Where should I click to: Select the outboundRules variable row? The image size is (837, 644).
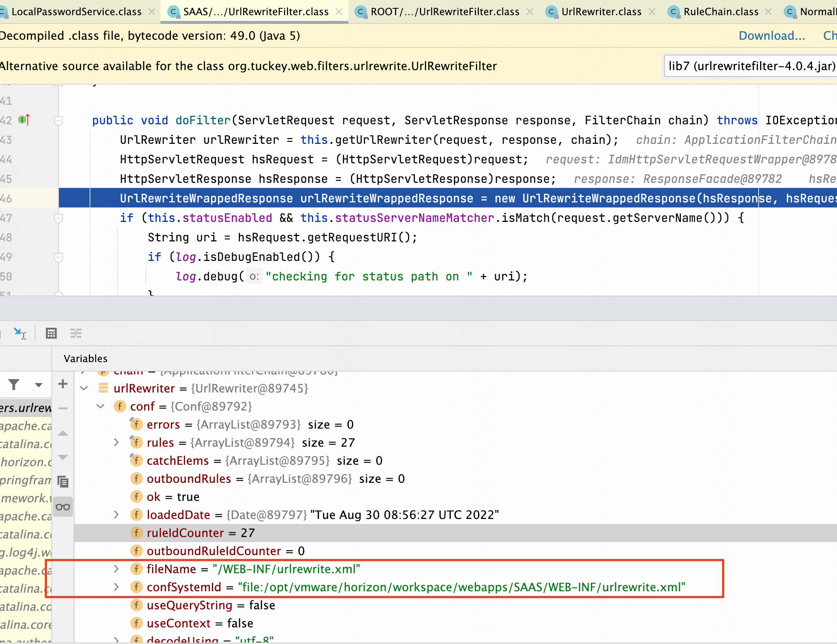click(455, 478)
